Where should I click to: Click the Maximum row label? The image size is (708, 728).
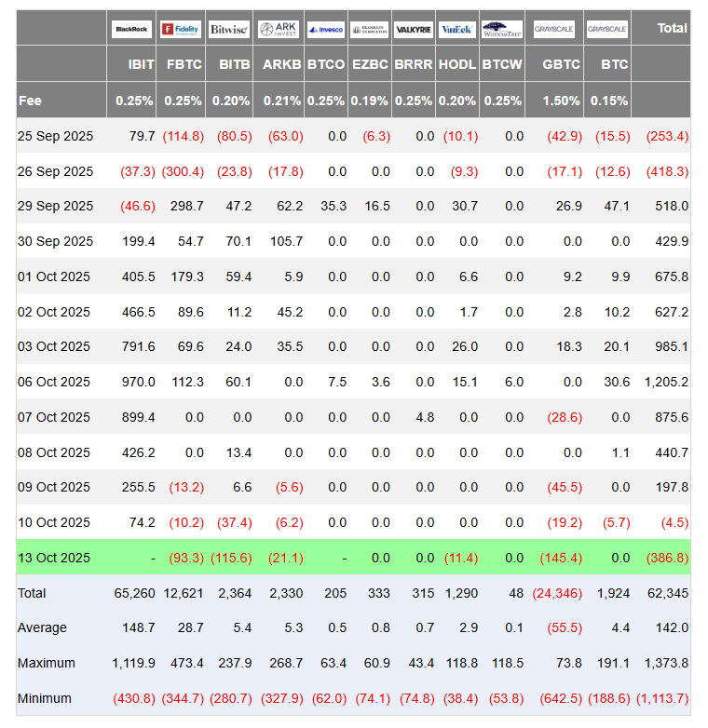pyautogui.click(x=47, y=663)
